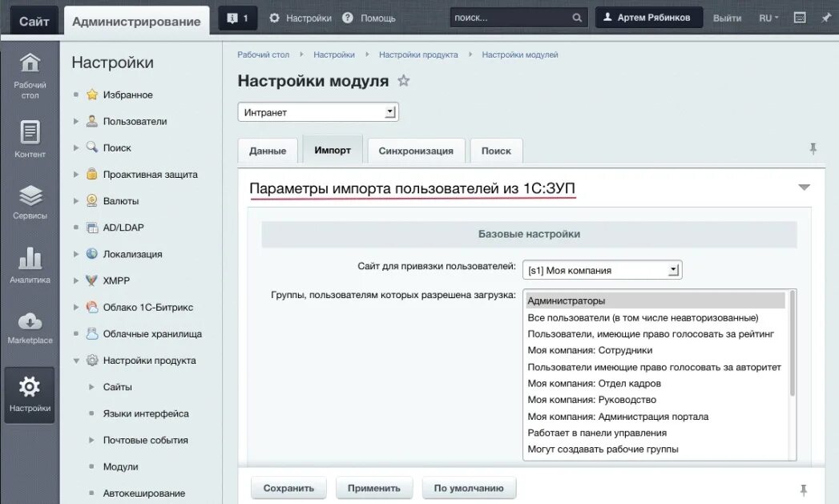The image size is (839, 504).
Task: Click the Локализация globe icon
Action: 92,254
